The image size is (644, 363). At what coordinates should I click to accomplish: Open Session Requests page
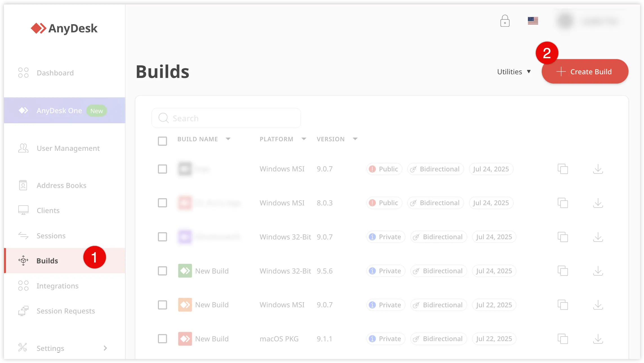[x=65, y=311]
